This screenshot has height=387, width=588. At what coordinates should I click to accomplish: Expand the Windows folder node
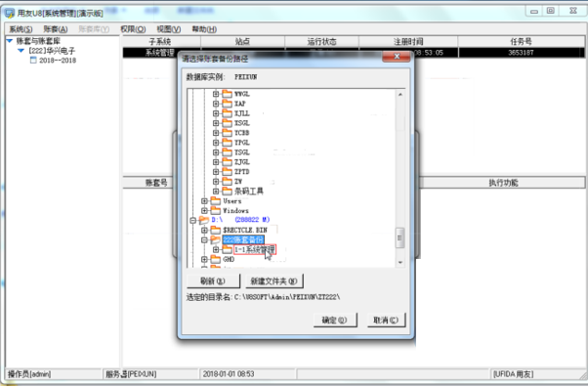(204, 210)
